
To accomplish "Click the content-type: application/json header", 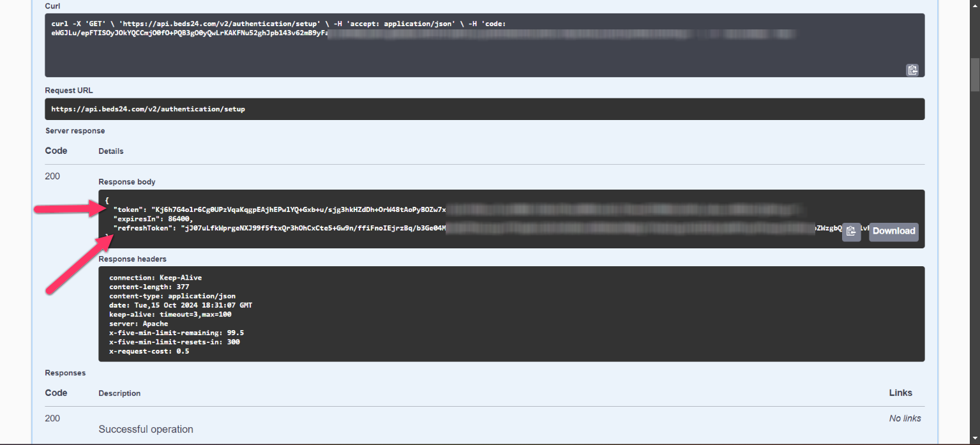I will pos(172,296).
